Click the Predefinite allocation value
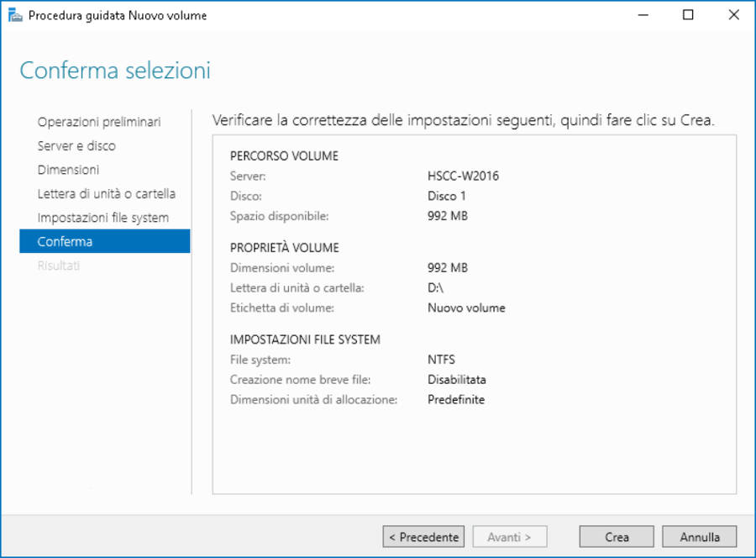 click(456, 399)
